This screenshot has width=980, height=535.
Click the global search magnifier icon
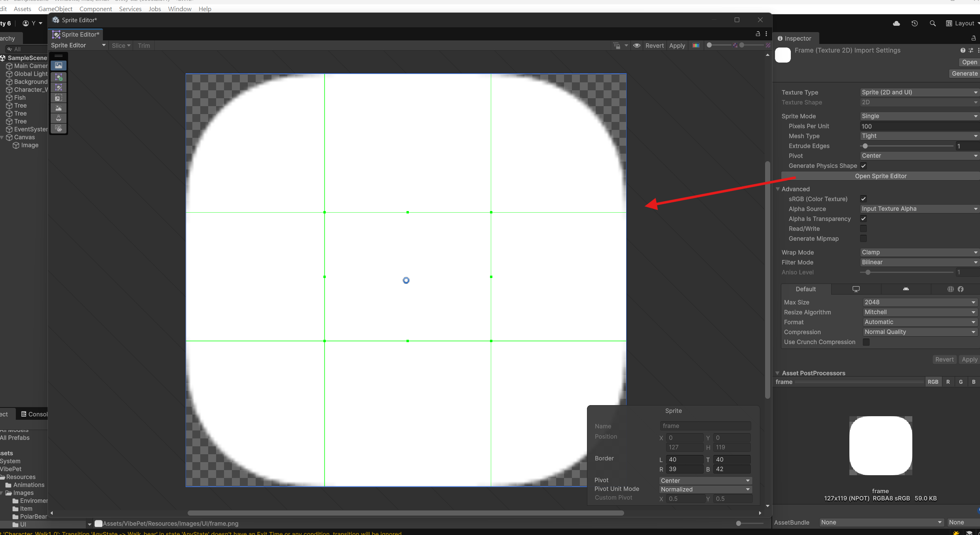point(933,23)
